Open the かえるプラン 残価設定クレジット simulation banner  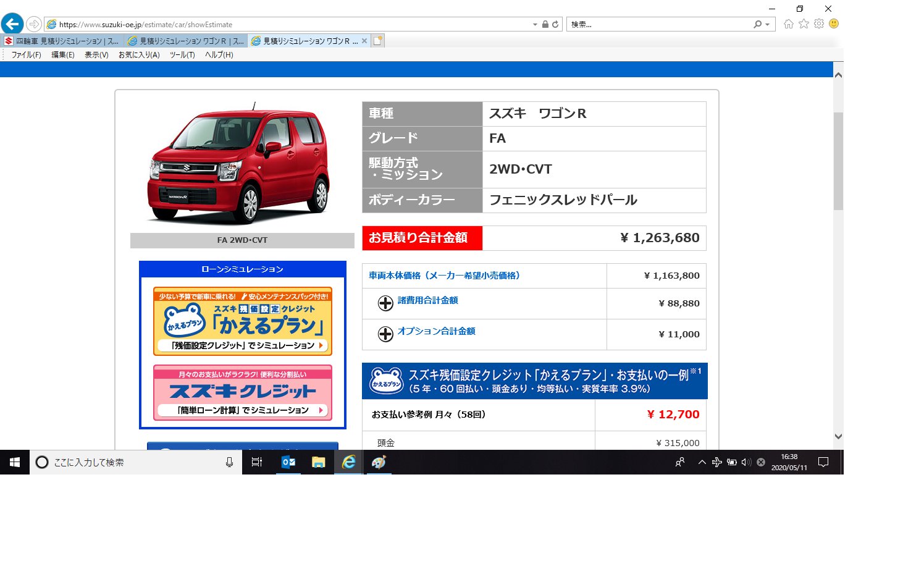coord(243,321)
